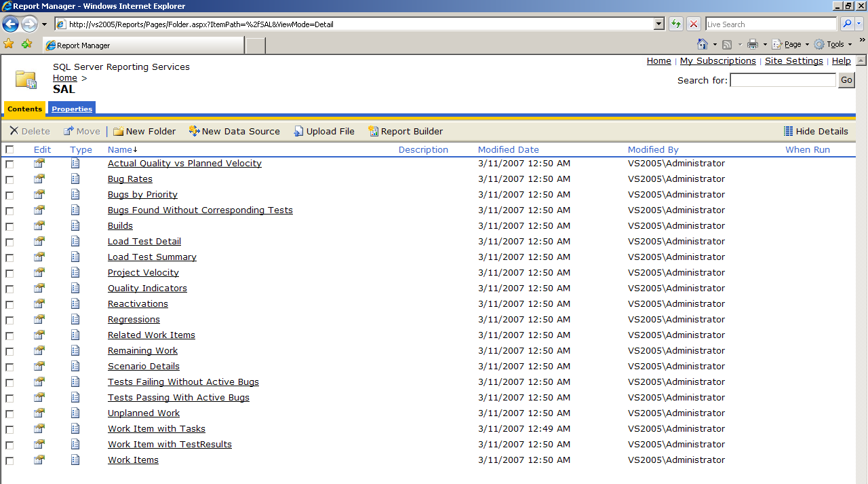
Task: Click edit icon for Remaining Work row
Action: [x=39, y=350]
